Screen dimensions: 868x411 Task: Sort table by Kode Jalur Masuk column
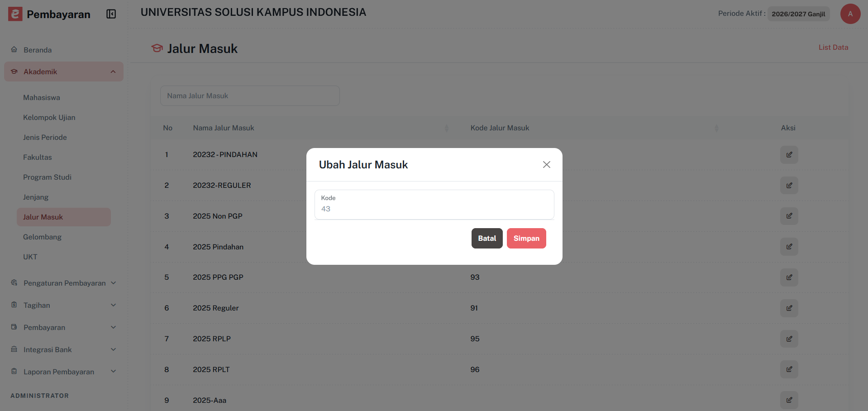[x=716, y=128]
